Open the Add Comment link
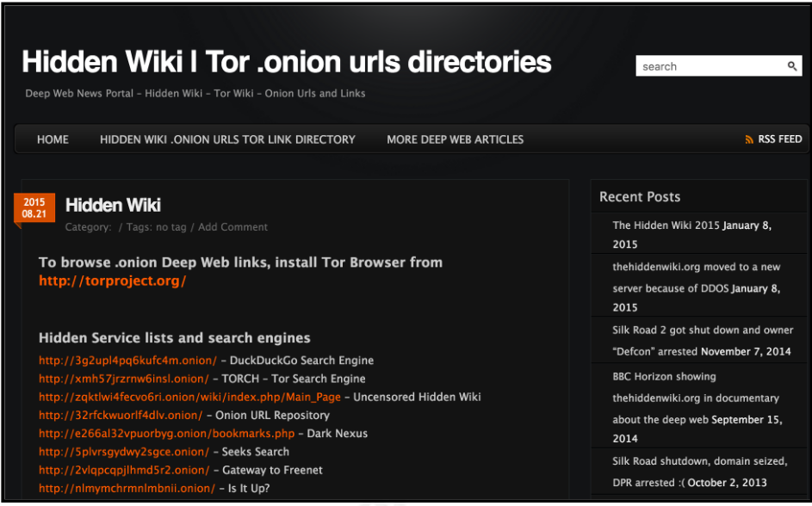 (232, 227)
